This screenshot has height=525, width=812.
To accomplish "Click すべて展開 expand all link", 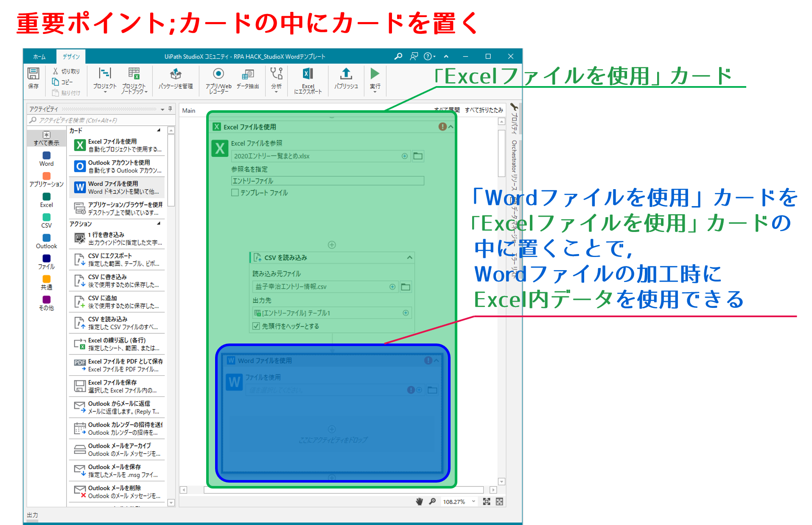I will coord(447,109).
